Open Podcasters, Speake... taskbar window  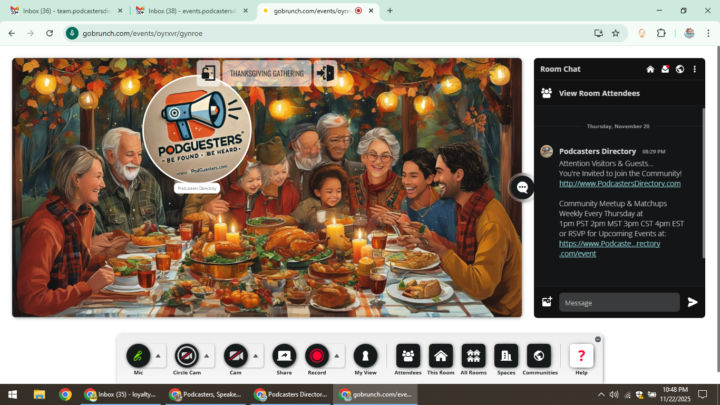[x=206, y=394]
